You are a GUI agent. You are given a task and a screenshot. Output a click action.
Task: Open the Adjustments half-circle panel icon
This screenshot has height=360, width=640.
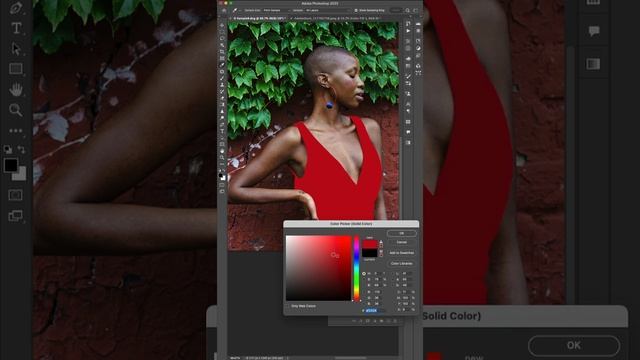click(x=418, y=48)
